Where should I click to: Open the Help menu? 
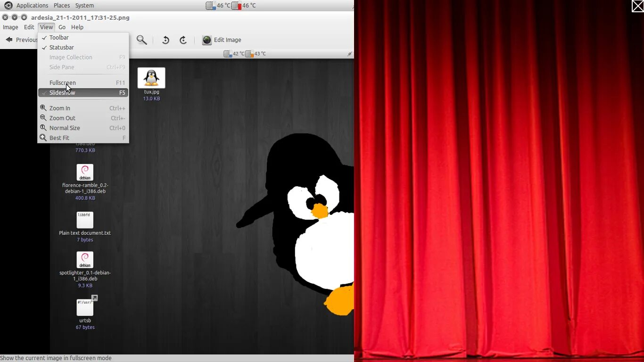[x=77, y=27]
